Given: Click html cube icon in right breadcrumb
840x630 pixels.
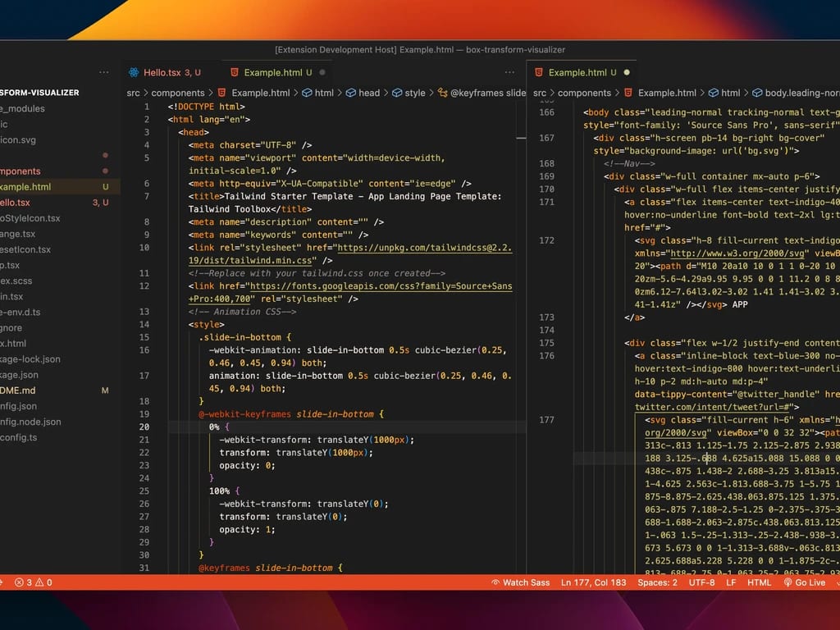Looking at the screenshot, I should coord(714,93).
